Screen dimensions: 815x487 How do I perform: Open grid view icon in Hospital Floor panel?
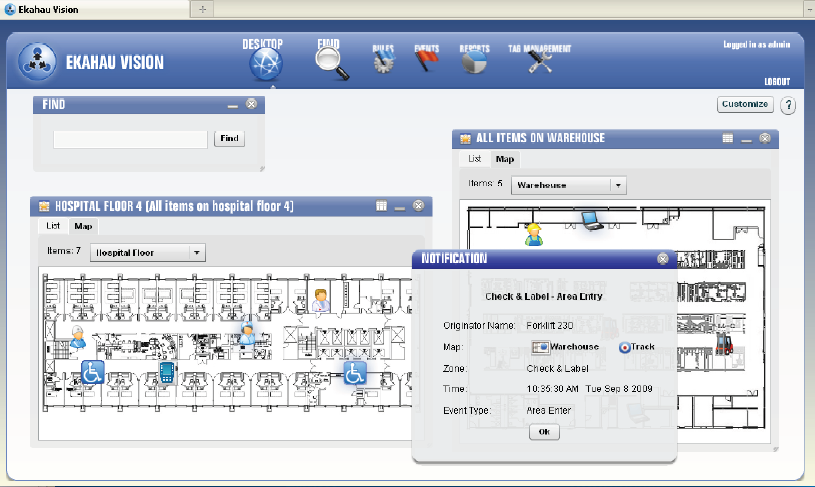pyautogui.click(x=381, y=206)
